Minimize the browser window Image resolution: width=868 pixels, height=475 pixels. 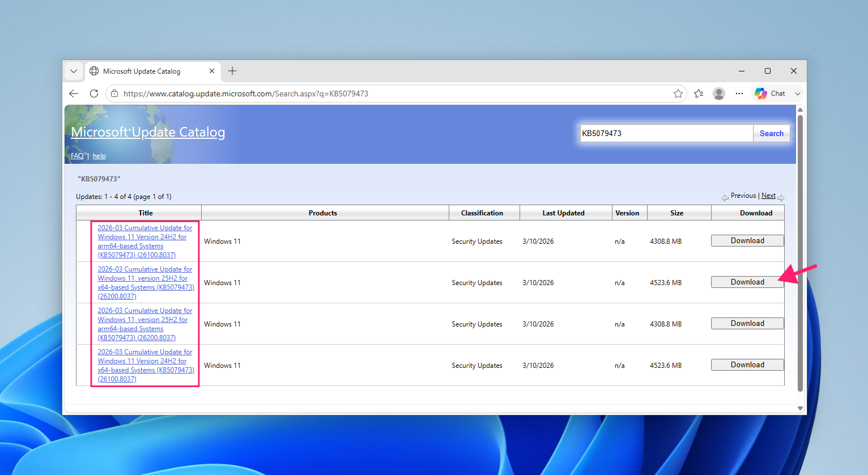742,71
